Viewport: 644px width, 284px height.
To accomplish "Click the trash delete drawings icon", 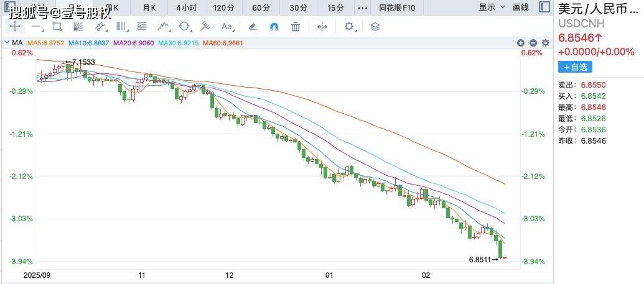I will pyautogui.click(x=296, y=27).
